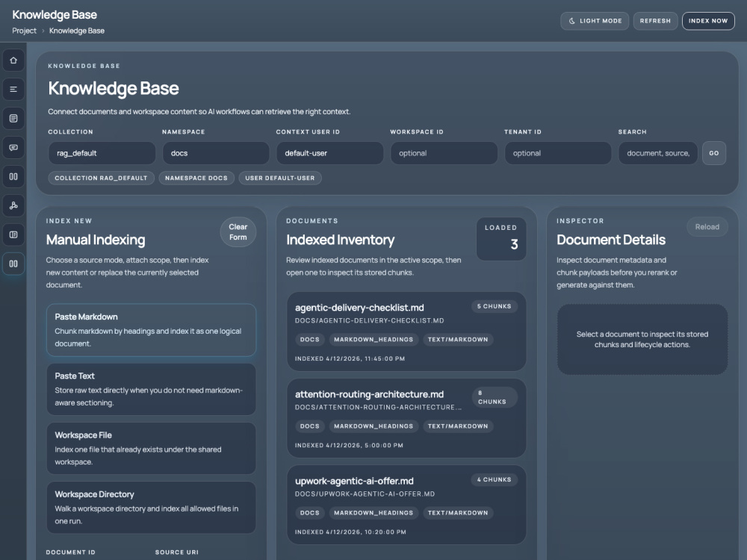This screenshot has height=560, width=747.
Task: Click the 4 CHUNKS badge
Action: pos(494,479)
